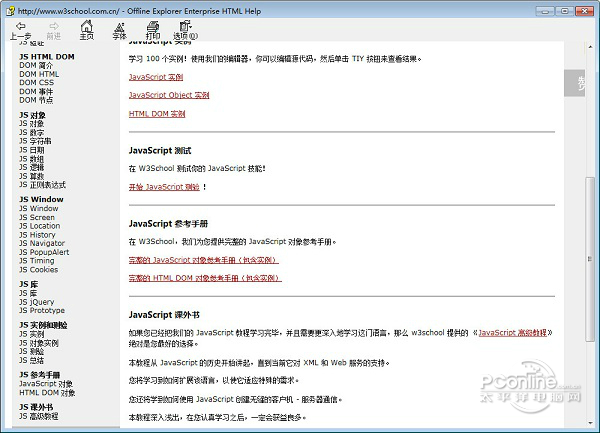Open JS 正则表达式 sidebar entry
Screen dimensions: 600x433
click(42, 185)
